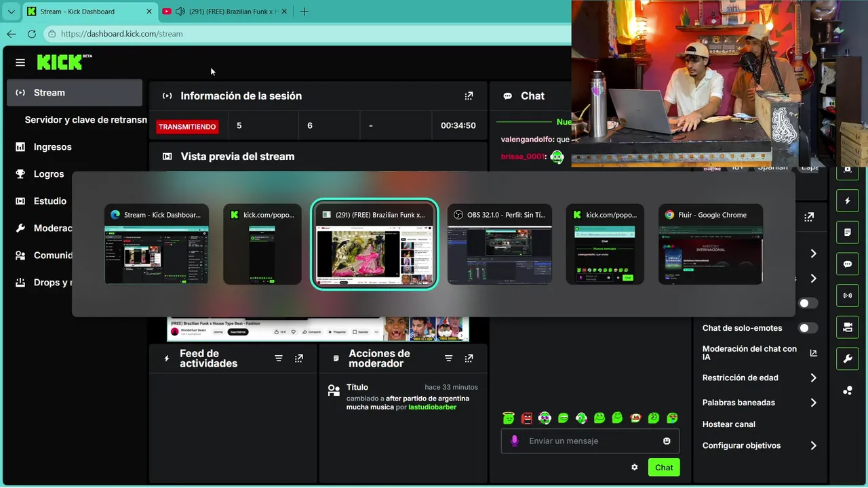Insert the halo angel emote
Screen dimensions: 868x488
click(x=509, y=418)
